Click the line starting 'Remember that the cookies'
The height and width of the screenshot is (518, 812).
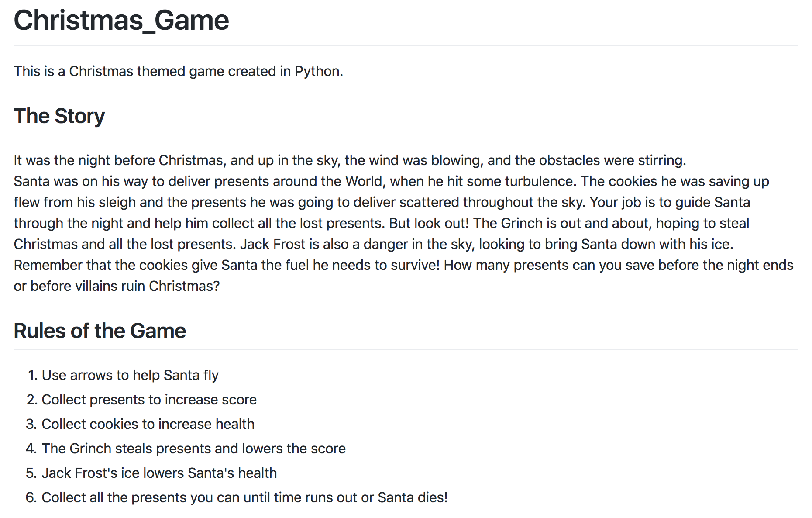point(404,265)
